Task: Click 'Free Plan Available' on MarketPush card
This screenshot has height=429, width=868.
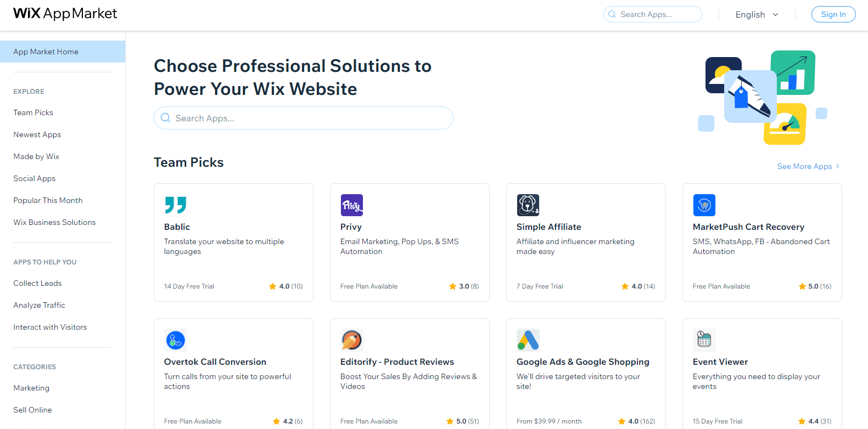Action: tap(722, 286)
